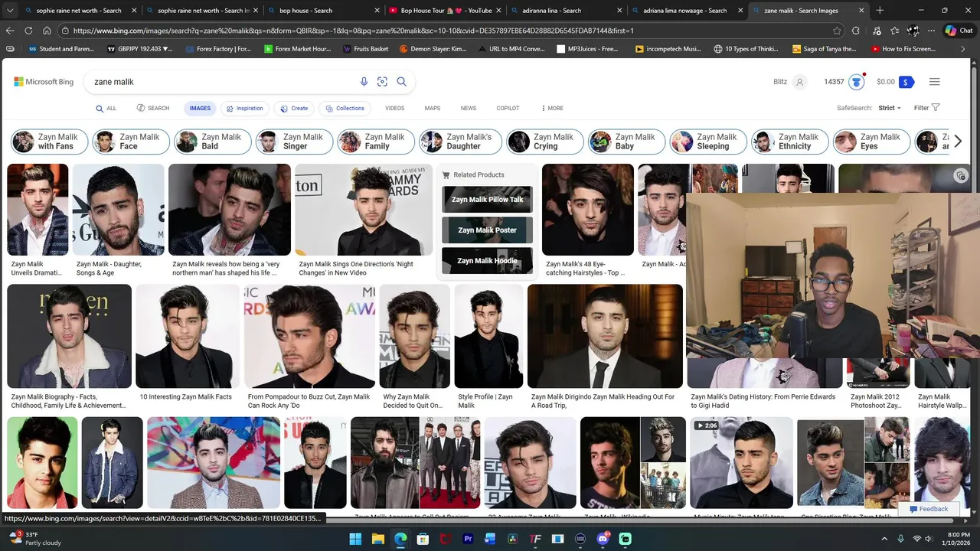This screenshot has height=551, width=980.
Task: Switch to COPILOT tab
Action: 508,109
